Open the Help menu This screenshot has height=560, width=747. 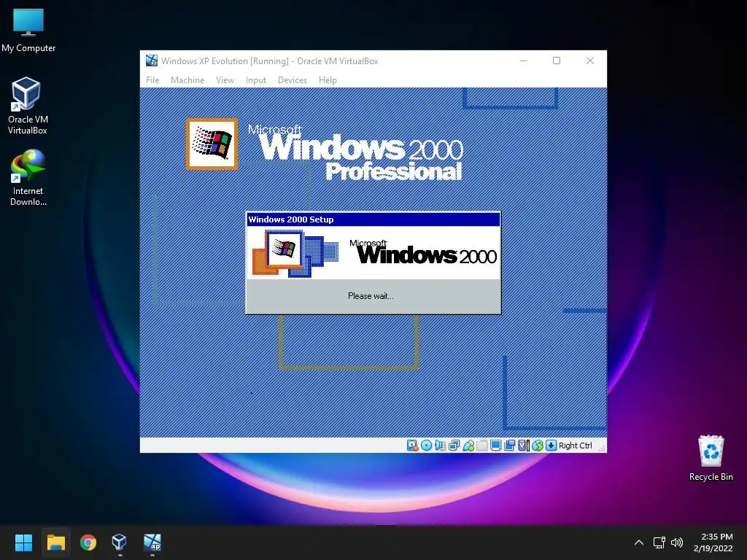(328, 80)
